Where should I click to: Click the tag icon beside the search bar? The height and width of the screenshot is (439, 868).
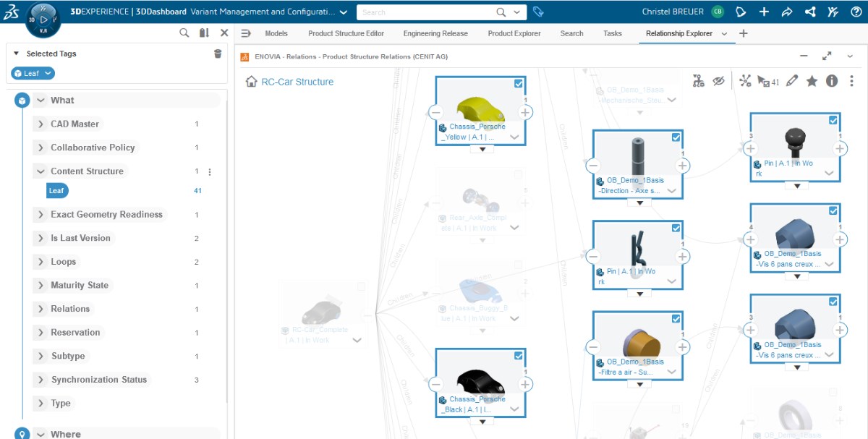[537, 12]
